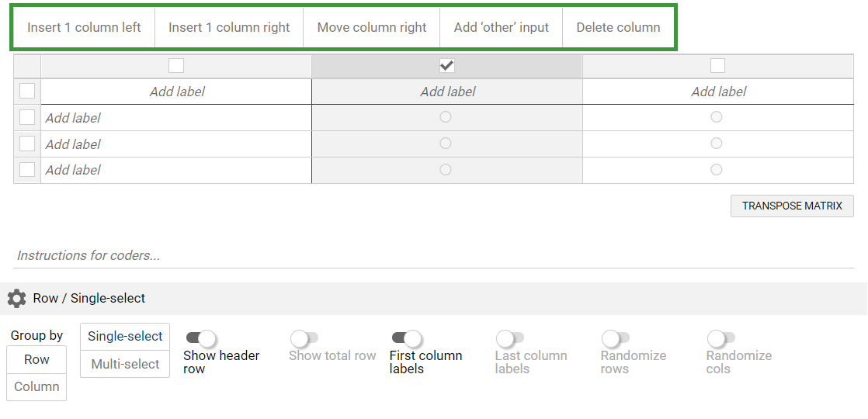
Task: Choose Add 'other' input
Action: pos(502,28)
